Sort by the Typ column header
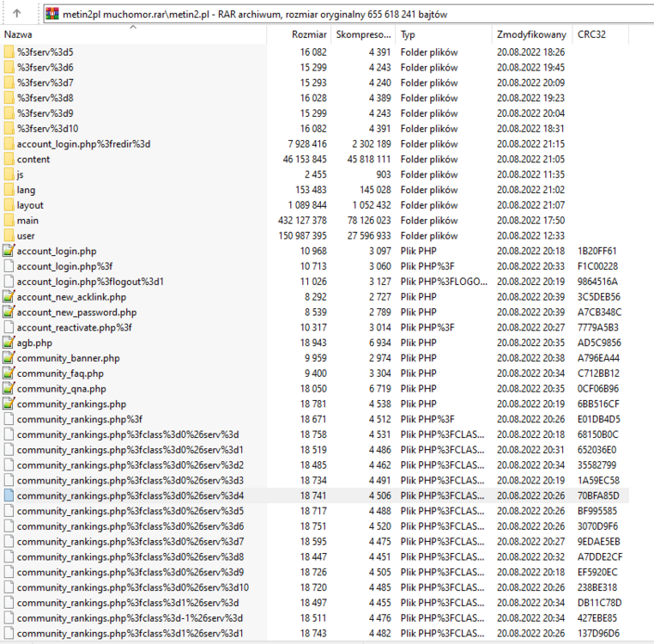Screen dimensions: 654x644 [x=444, y=34]
